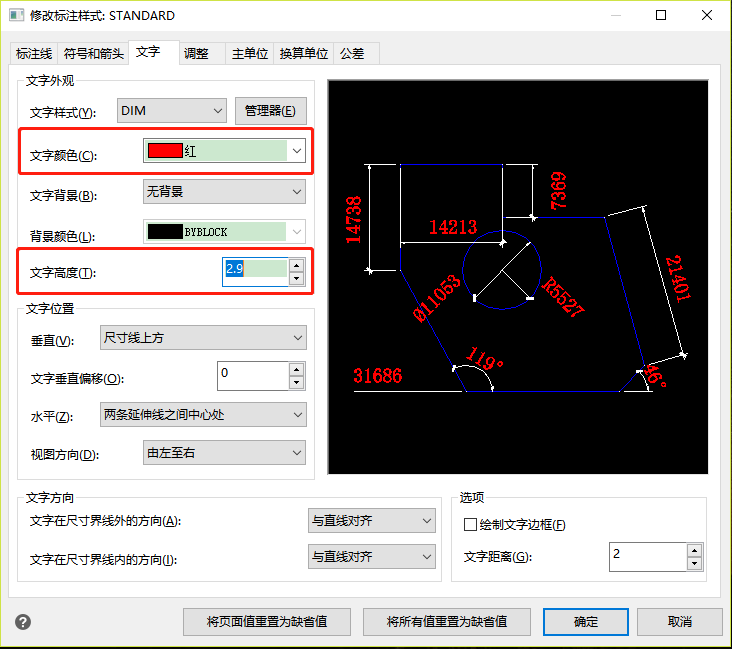The image size is (732, 649).
Task: Switch to the 换算单位 tab
Action: [x=304, y=54]
